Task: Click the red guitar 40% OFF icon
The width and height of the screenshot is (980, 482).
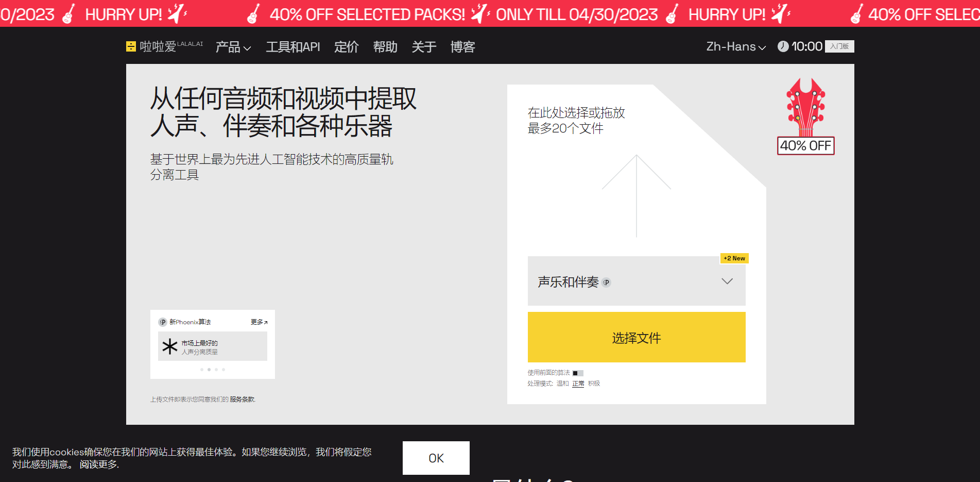Action: click(x=805, y=117)
